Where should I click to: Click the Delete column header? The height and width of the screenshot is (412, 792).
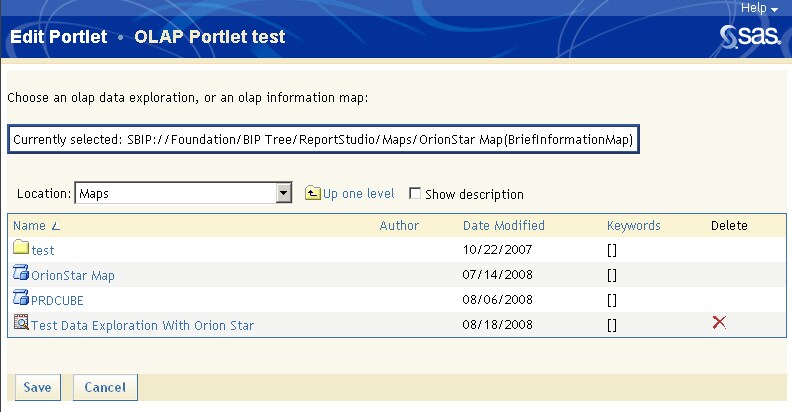click(x=729, y=226)
